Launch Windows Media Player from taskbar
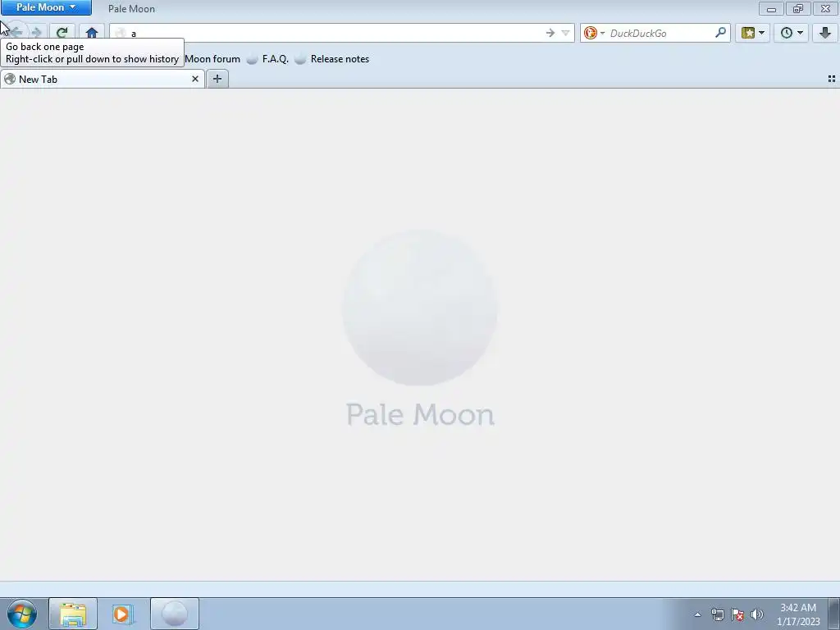 tap(122, 614)
